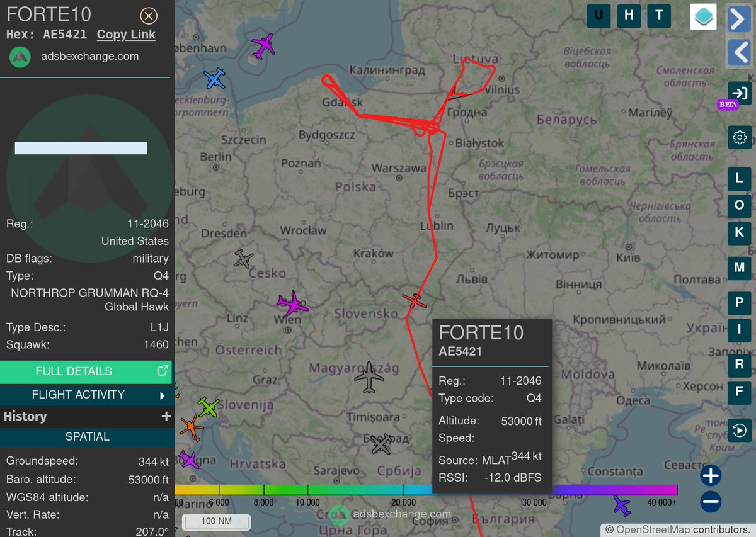The height and width of the screenshot is (537, 756).
Task: Select the green aircraft near Slovenija
Action: (208, 407)
